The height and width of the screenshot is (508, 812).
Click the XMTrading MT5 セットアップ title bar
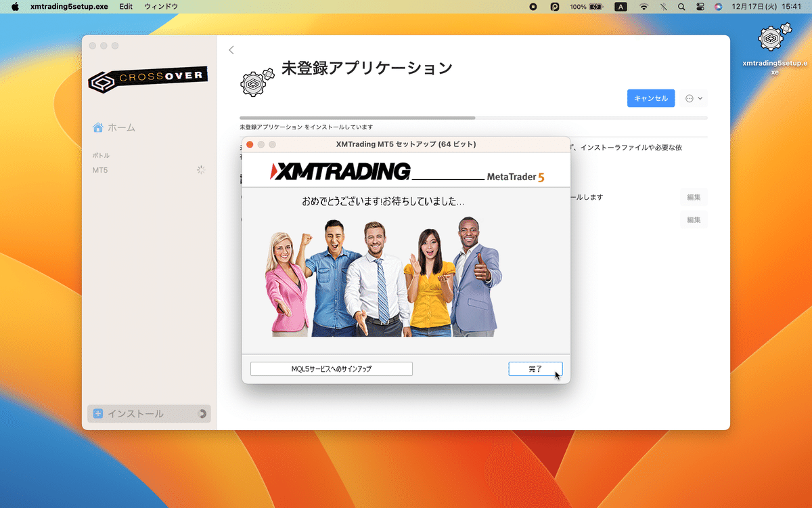pyautogui.click(x=406, y=144)
